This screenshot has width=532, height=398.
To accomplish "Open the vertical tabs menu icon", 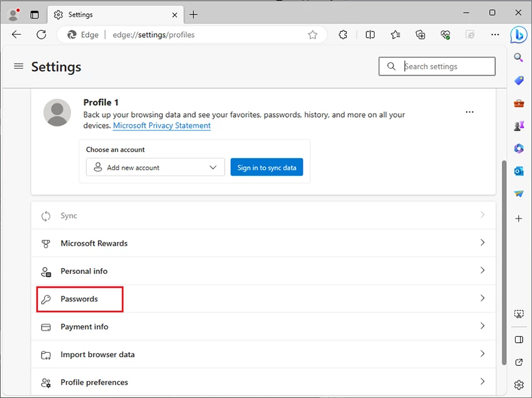I will point(35,14).
